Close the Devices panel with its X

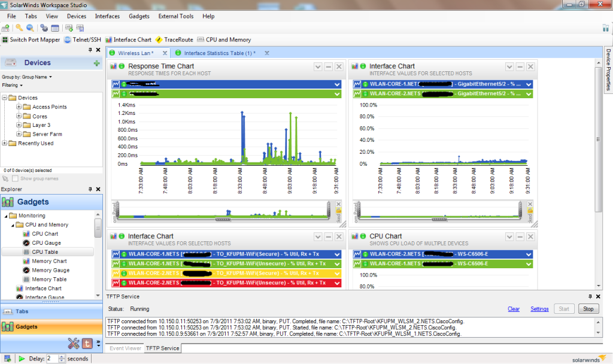click(98, 50)
